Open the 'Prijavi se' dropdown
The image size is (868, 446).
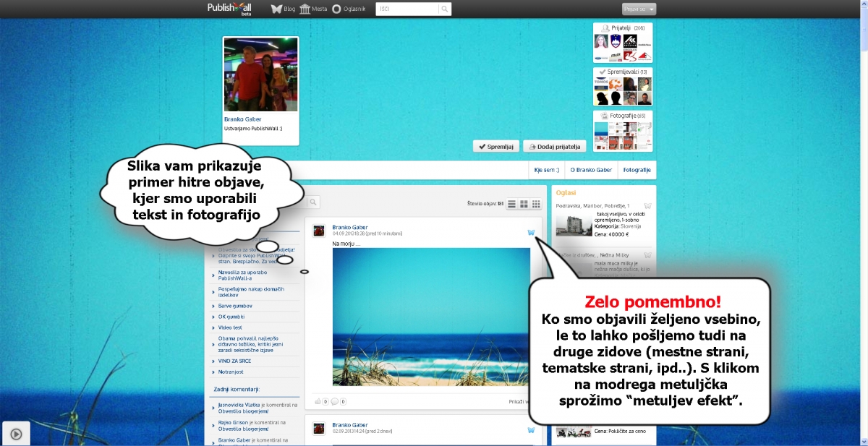(639, 9)
